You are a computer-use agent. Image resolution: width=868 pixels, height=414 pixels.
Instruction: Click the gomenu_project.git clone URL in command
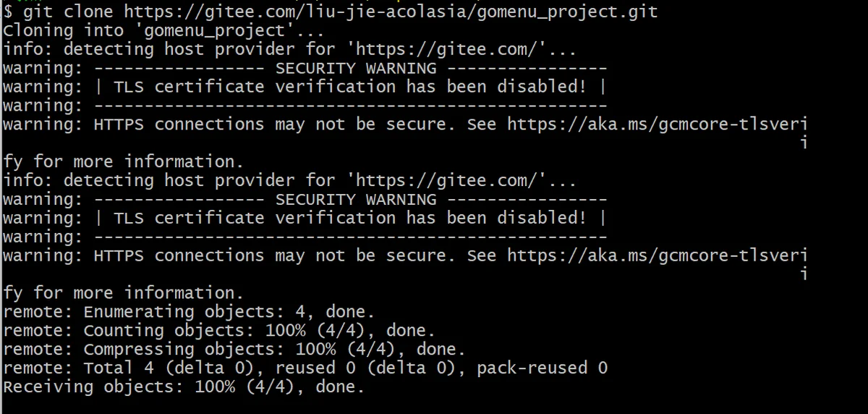[391, 12]
